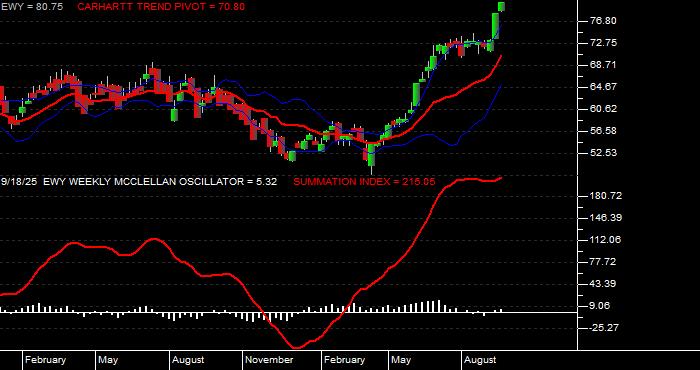700x370 pixels.
Task: Click the second February time-axis label
Action: coord(344,360)
